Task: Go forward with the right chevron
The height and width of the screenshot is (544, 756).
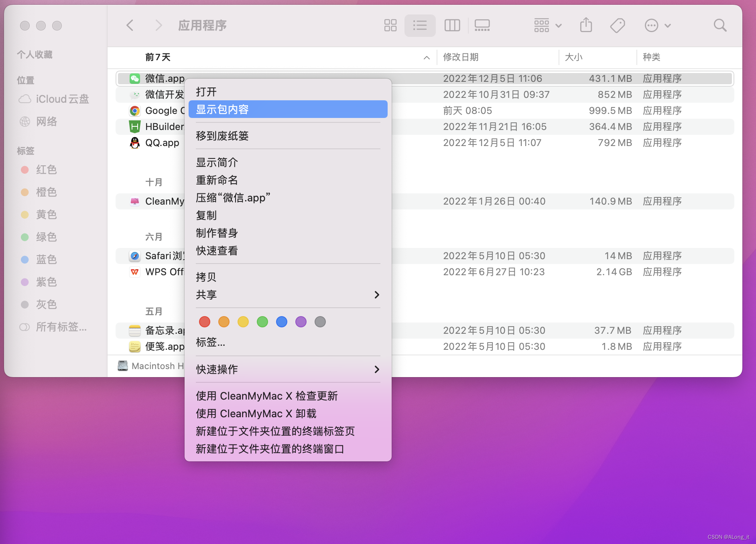Action: click(x=159, y=26)
